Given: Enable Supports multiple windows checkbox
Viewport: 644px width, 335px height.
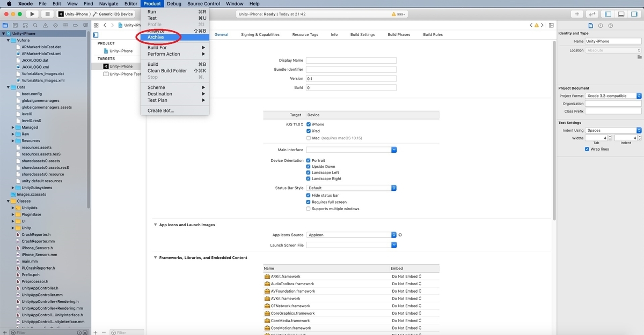Looking at the screenshot, I should pos(309,209).
